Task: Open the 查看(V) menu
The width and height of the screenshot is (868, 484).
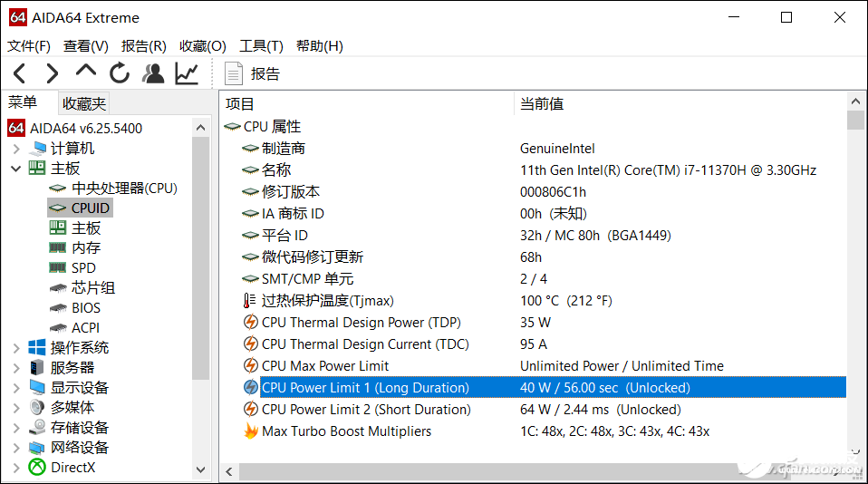Action: pos(86,46)
